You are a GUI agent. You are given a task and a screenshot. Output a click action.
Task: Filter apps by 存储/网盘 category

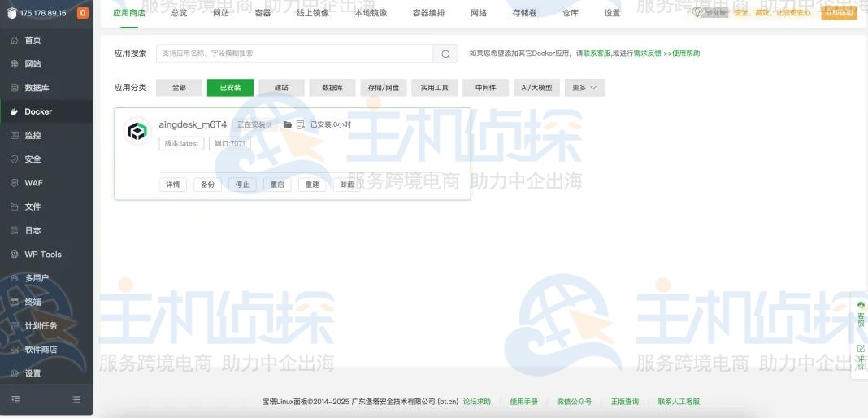pos(384,88)
